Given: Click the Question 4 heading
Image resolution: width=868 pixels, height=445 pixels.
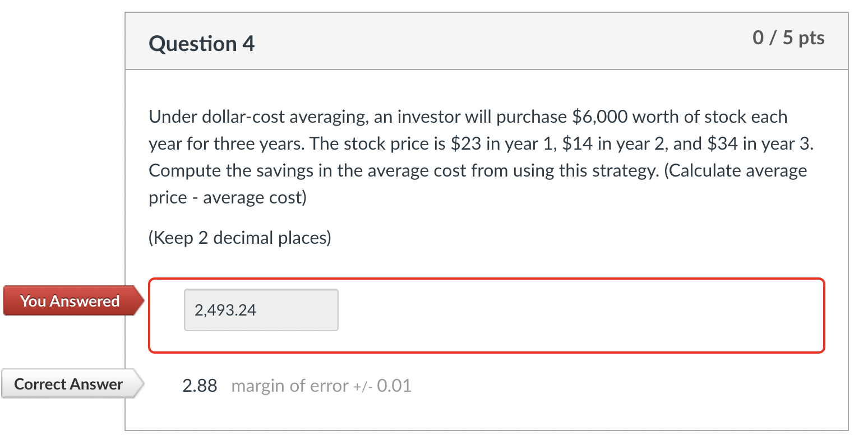Looking at the screenshot, I should (202, 44).
